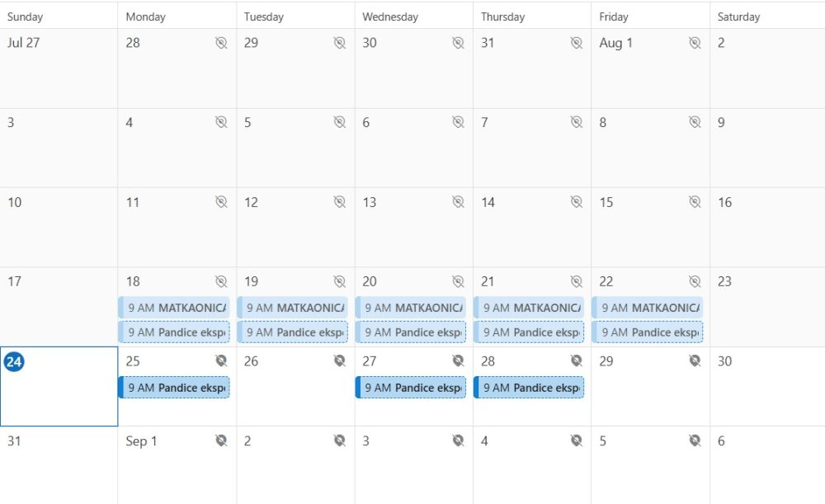Open the Pandice event on Wednesday 27

coord(411,388)
